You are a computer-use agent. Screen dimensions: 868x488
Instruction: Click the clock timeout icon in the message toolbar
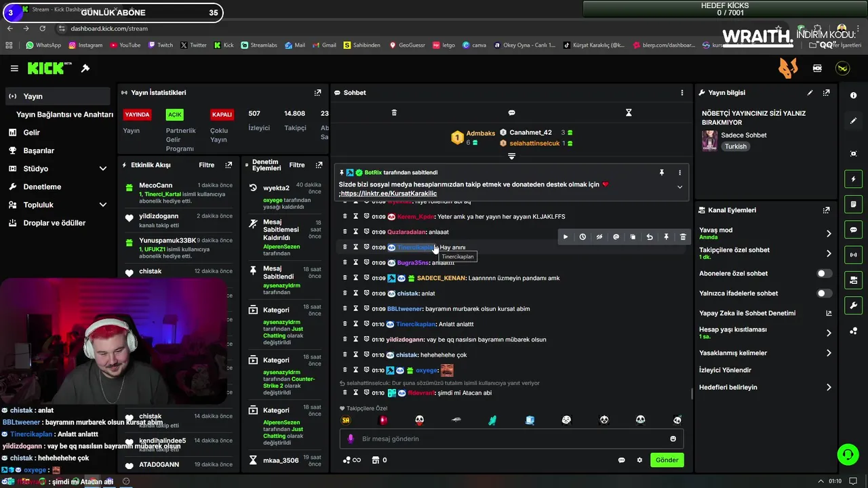pyautogui.click(x=583, y=237)
